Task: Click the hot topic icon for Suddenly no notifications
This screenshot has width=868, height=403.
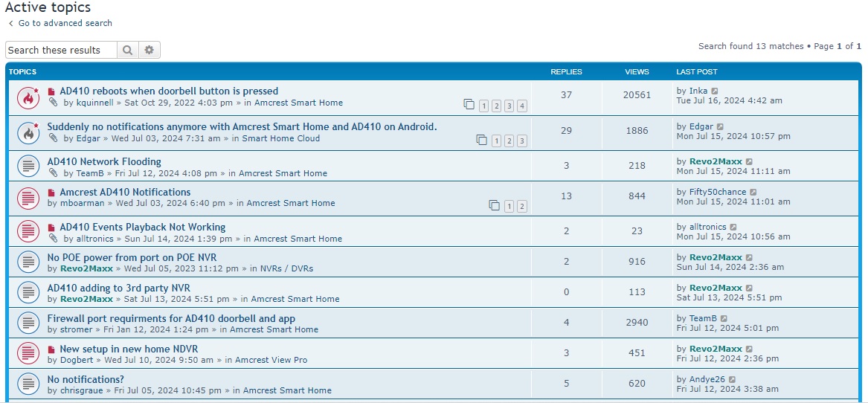Action: pyautogui.click(x=28, y=133)
